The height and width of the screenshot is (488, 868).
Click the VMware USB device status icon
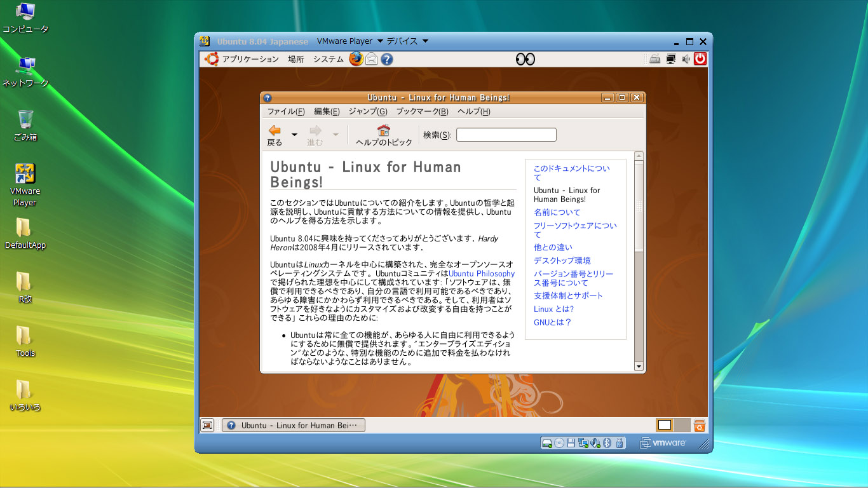pos(620,443)
